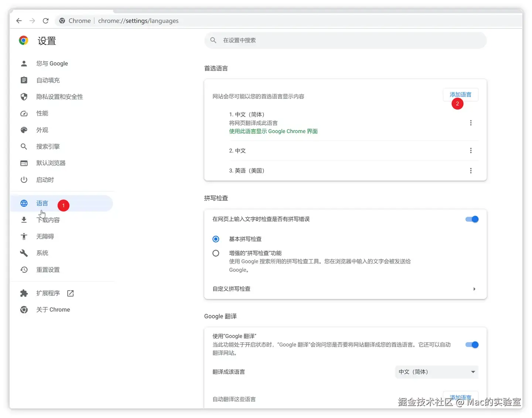Image resolution: width=532 pixels, height=418 pixels.
Task: Click the accessibility icon for 无障碍
Action: pos(24,237)
